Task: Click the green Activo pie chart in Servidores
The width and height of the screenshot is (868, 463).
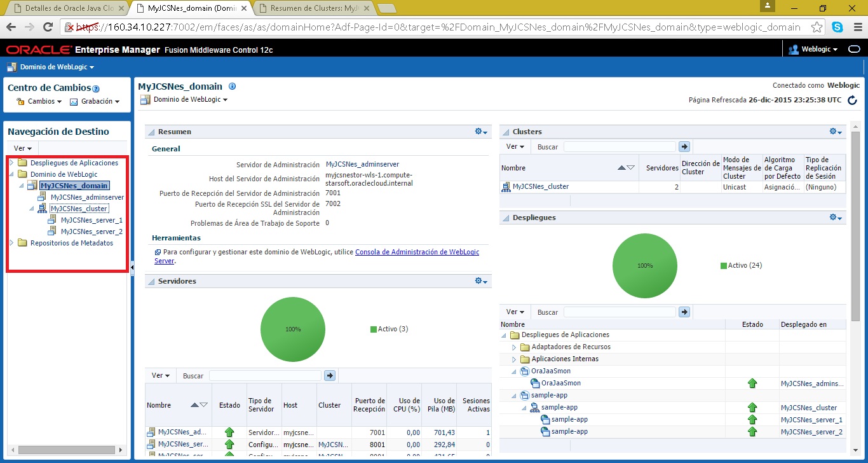Action: point(293,329)
